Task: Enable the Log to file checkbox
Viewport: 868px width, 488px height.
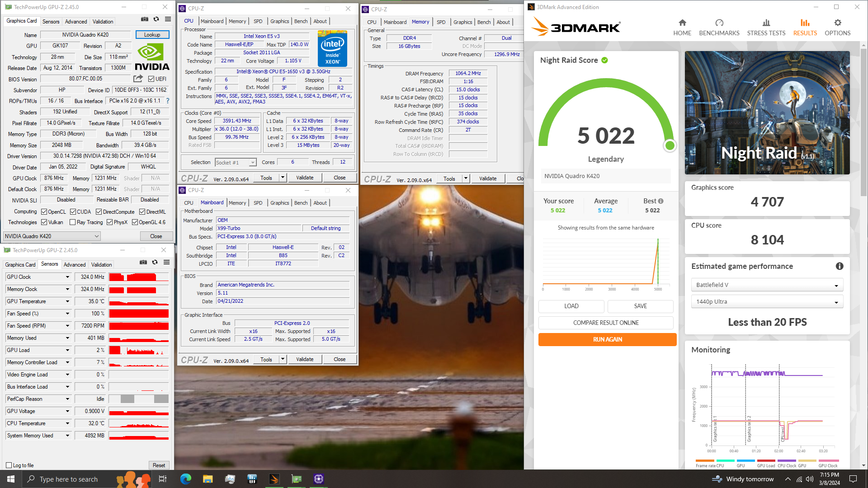Action: 9,465
